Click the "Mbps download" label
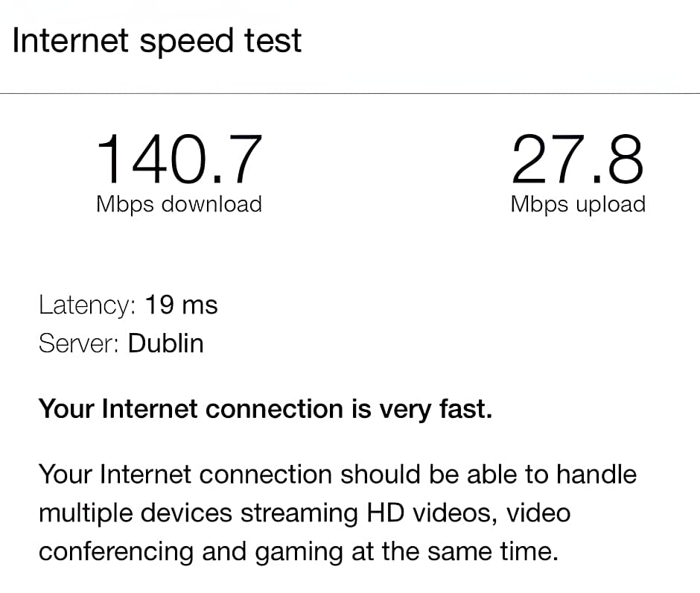 [x=179, y=203]
